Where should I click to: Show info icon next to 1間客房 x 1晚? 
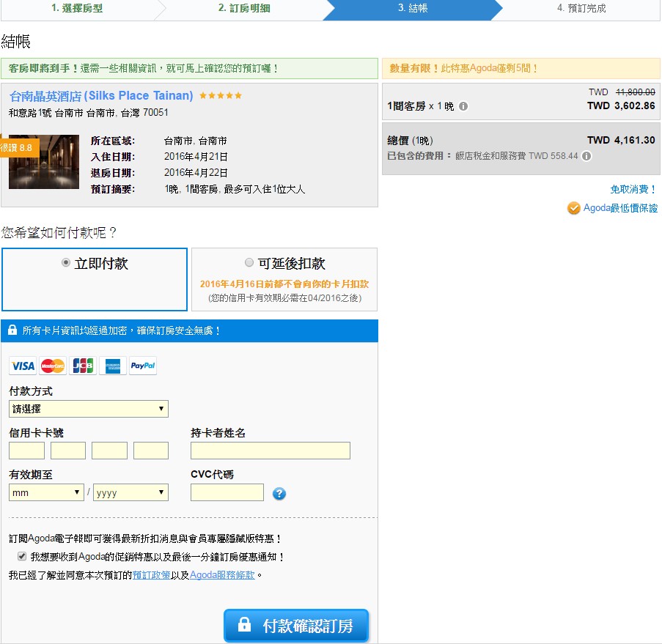463,106
